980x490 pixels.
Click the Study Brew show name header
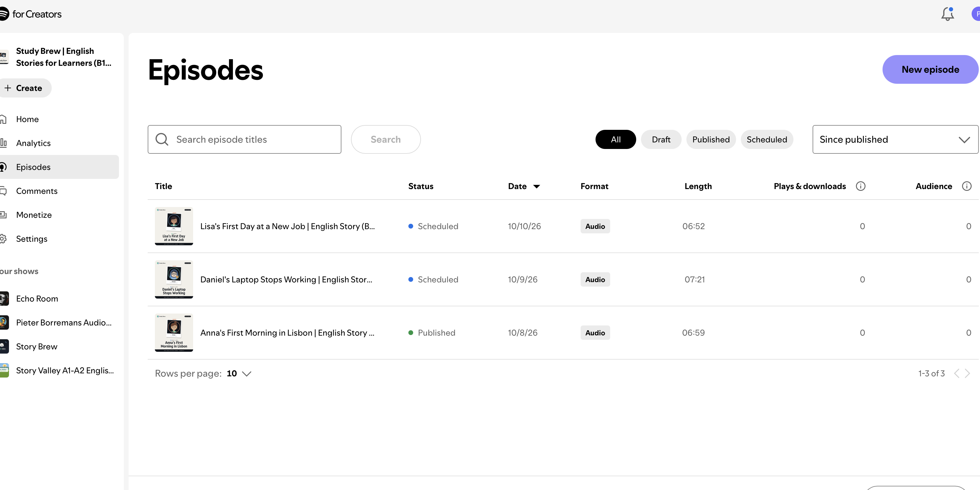point(64,57)
